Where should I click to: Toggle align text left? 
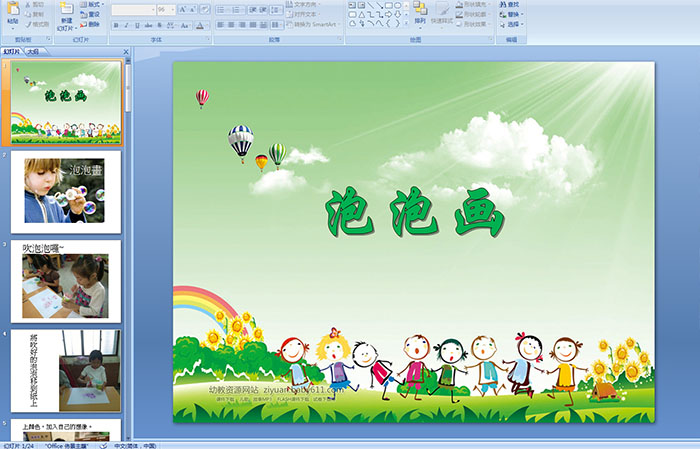220,25
